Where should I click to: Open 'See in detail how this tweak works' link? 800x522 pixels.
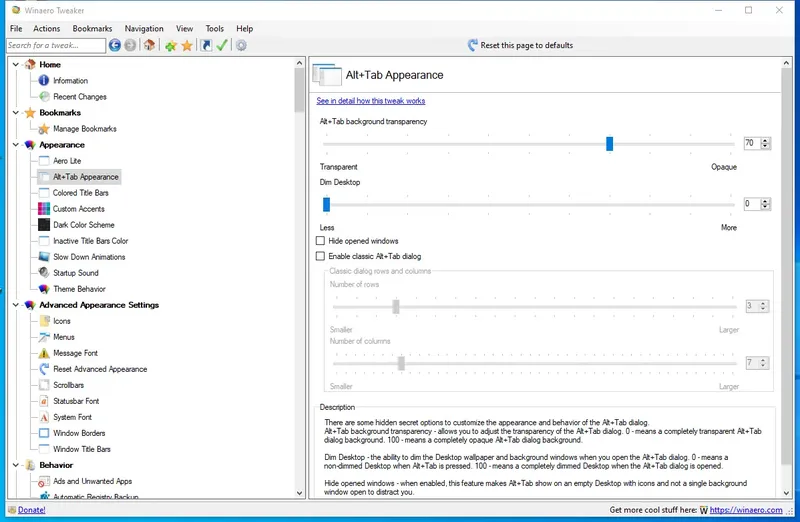click(370, 101)
